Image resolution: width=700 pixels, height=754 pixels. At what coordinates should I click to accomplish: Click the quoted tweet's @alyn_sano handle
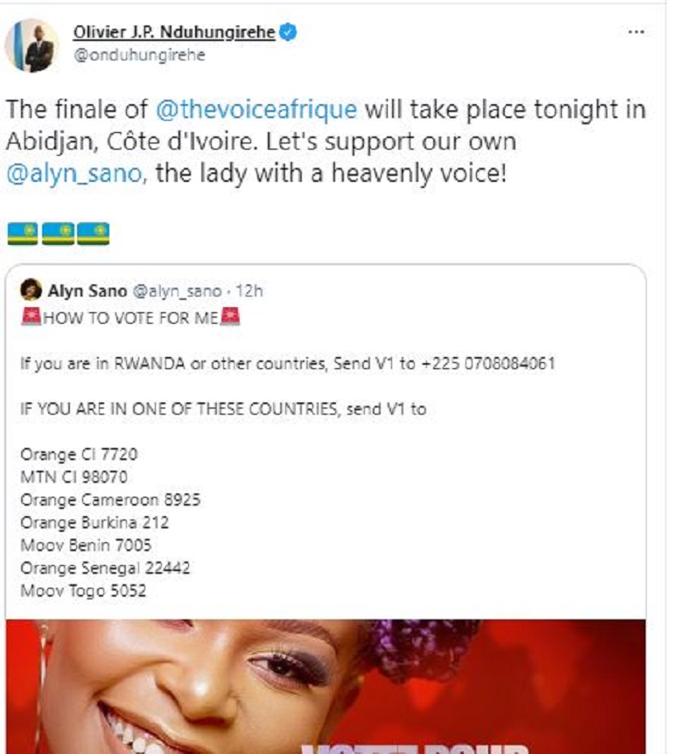pyautogui.click(x=177, y=291)
